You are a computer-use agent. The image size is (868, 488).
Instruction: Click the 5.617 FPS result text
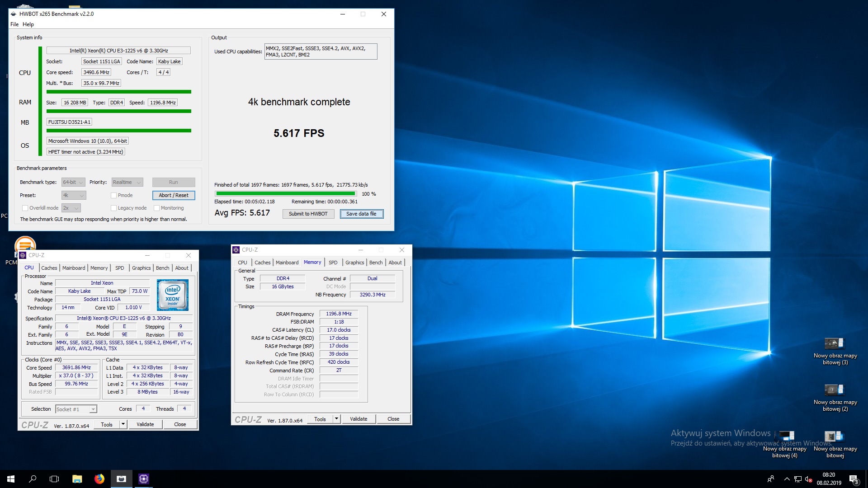point(299,133)
